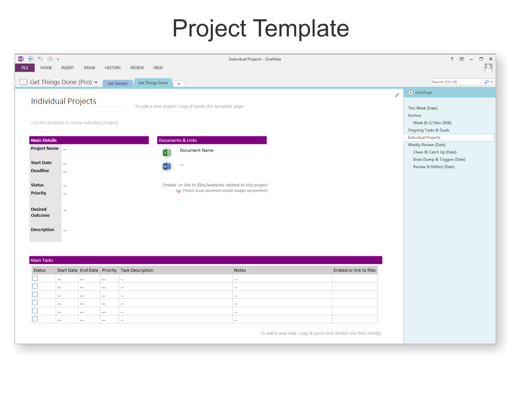Open the Word document attachment icon
This screenshot has height=420, width=518.
(x=167, y=166)
